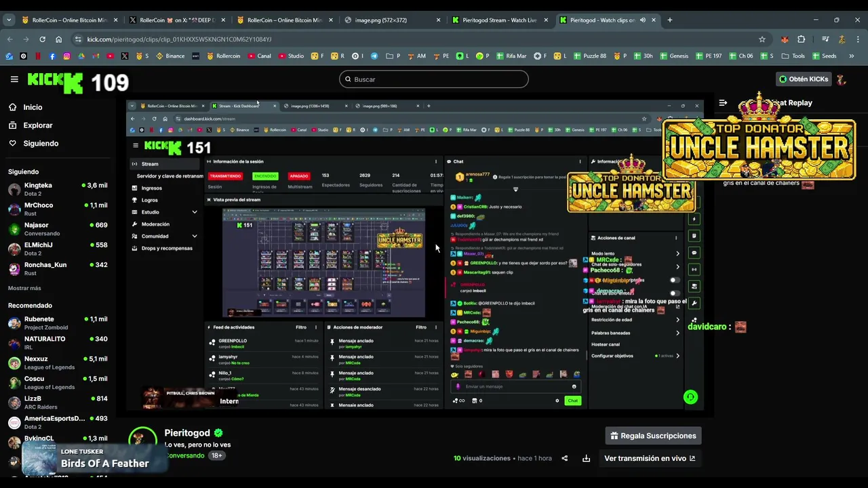This screenshot has width=868, height=488.
Task: Open the Kick hamburger menu
Action: click(14, 79)
